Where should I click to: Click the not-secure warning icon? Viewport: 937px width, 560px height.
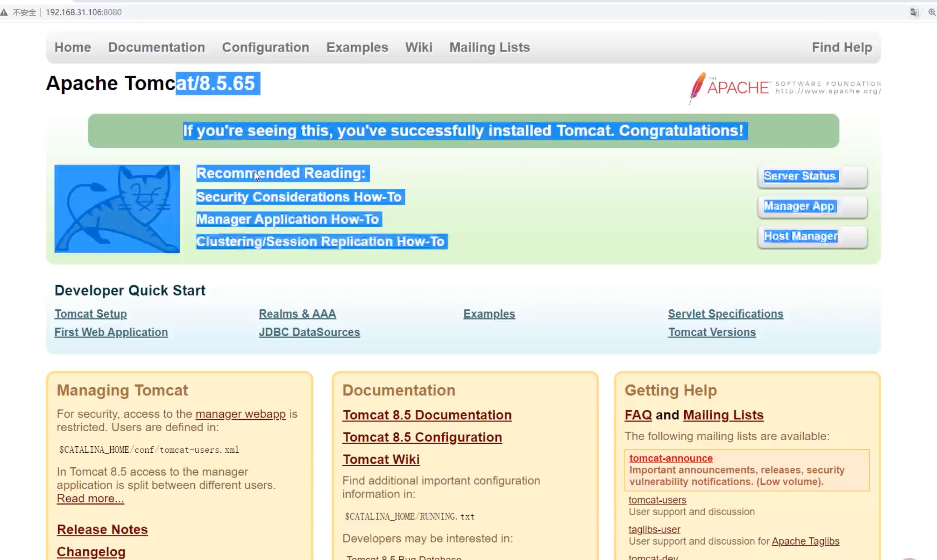[4, 12]
